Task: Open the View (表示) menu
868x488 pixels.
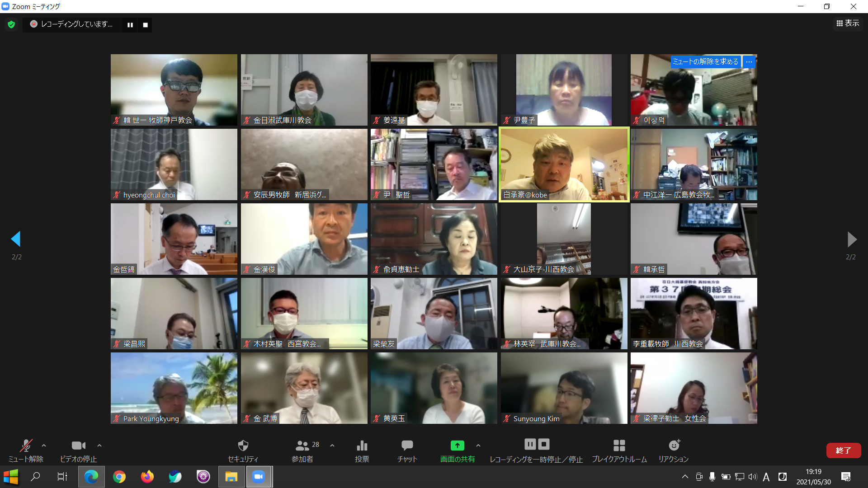Action: (848, 23)
